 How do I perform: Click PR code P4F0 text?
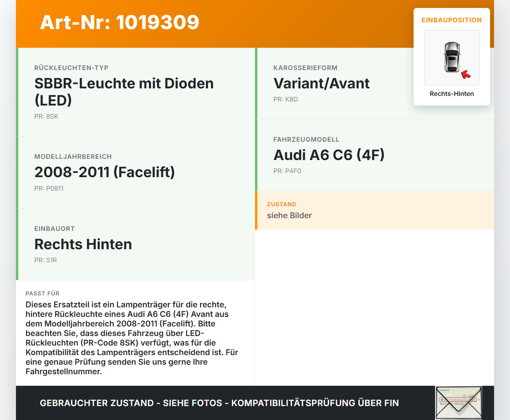tap(287, 171)
